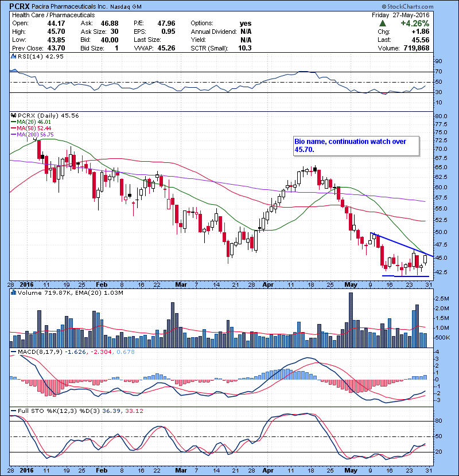This screenshot has height=476, width=459.
Task: Click the MACD histogram value 0.678
Action: [x=126, y=352]
